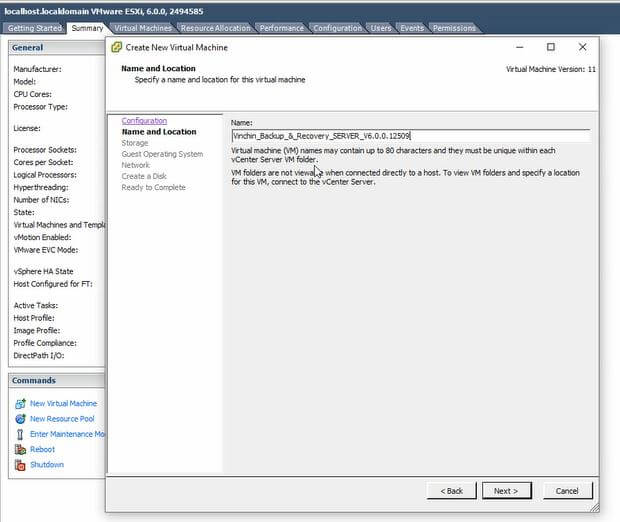The image size is (620, 522).
Task: Open the Resource Allocation tab
Action: pyautogui.click(x=216, y=28)
